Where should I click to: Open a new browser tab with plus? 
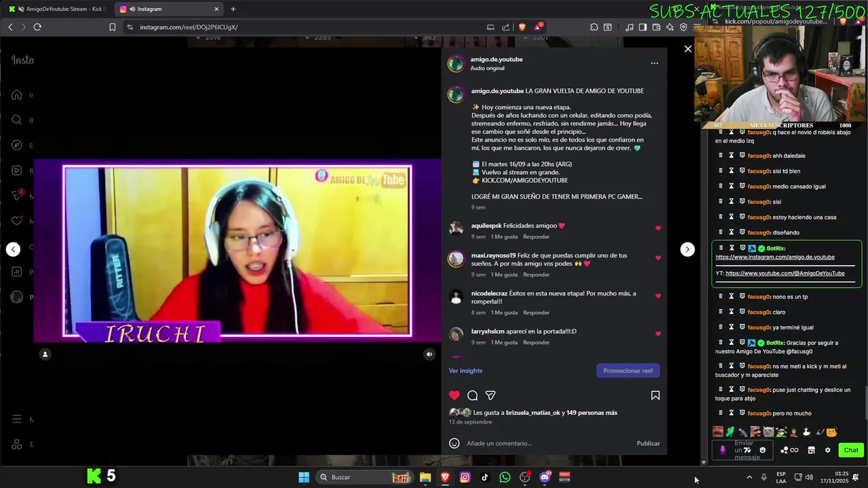point(233,9)
